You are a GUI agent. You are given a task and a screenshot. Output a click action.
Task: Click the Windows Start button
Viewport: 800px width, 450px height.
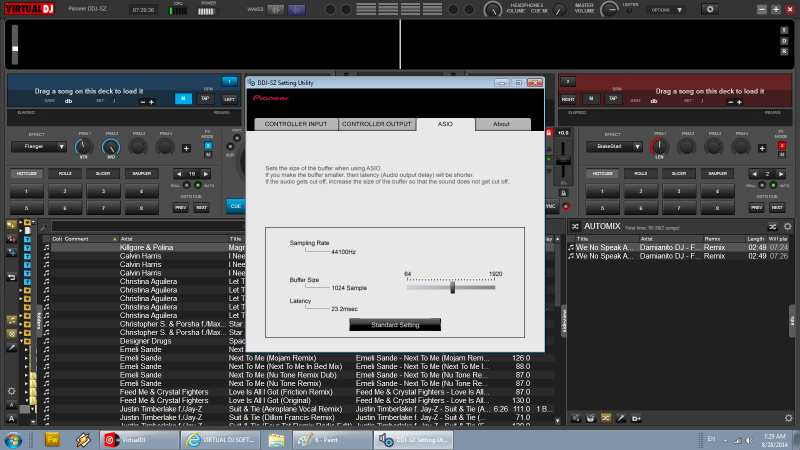(x=16, y=439)
